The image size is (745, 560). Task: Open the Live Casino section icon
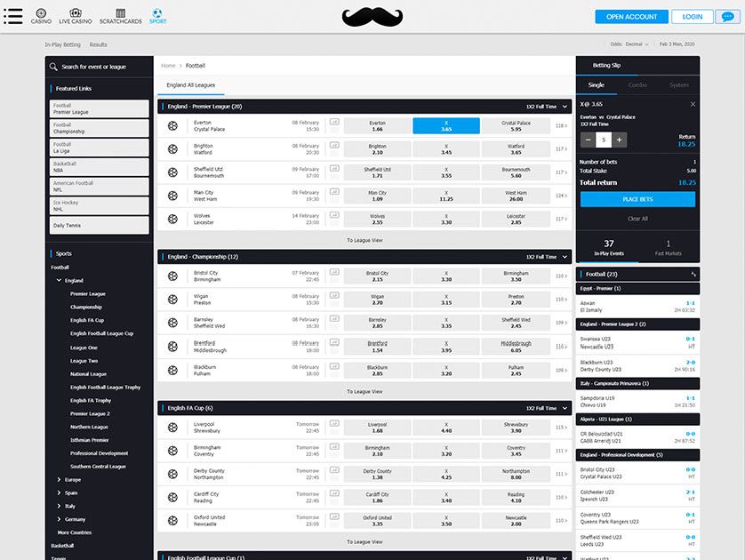75,16
